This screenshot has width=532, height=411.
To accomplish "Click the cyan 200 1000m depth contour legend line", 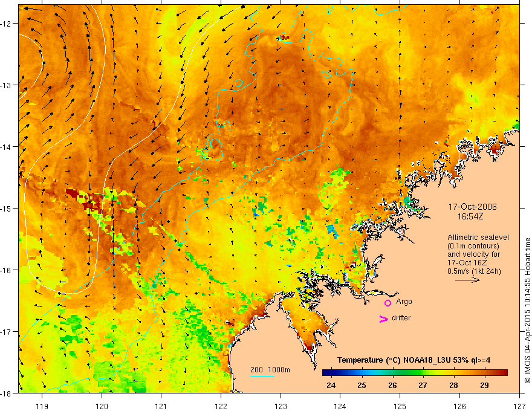I will pyautogui.click(x=262, y=376).
